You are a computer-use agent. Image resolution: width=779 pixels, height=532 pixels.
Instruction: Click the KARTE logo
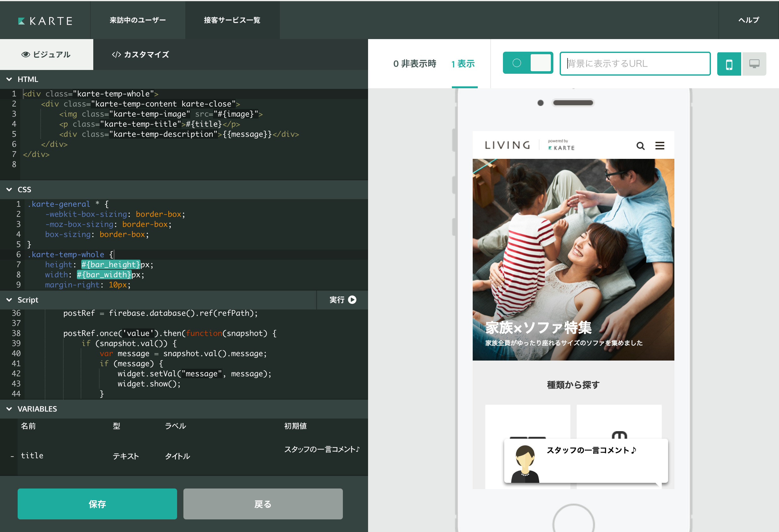(45, 21)
